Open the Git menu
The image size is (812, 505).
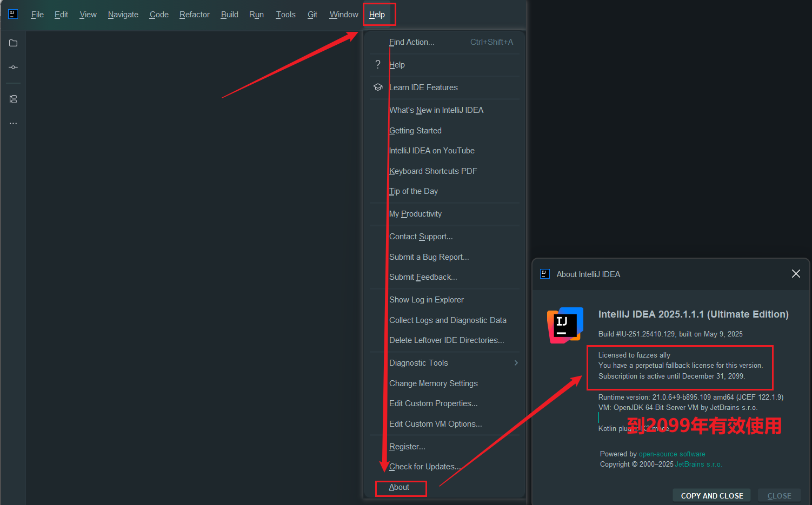point(312,15)
